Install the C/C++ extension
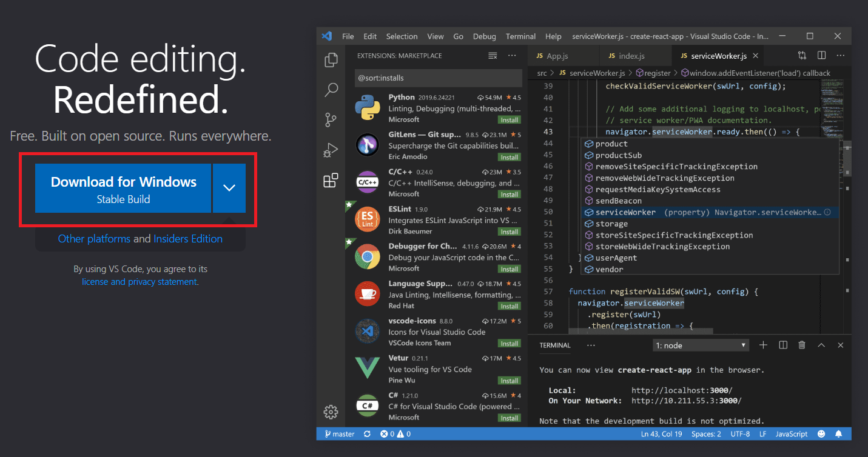Screen dimensions: 868x457 [x=509, y=195]
